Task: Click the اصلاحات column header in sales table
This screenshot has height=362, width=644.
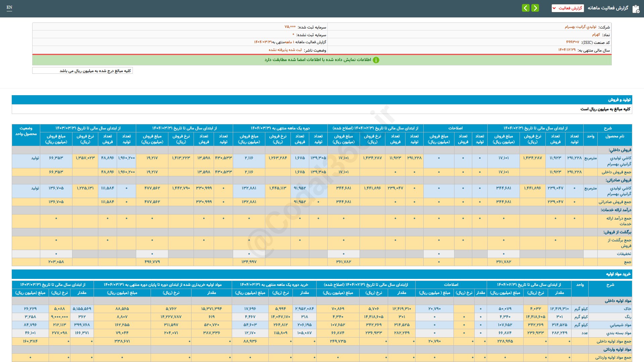Action: pos(455,128)
